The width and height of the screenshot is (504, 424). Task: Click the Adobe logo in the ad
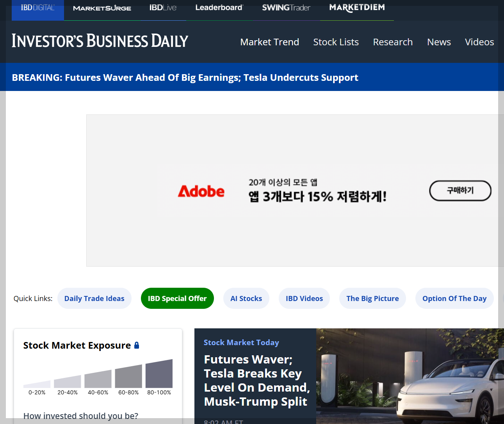201,191
